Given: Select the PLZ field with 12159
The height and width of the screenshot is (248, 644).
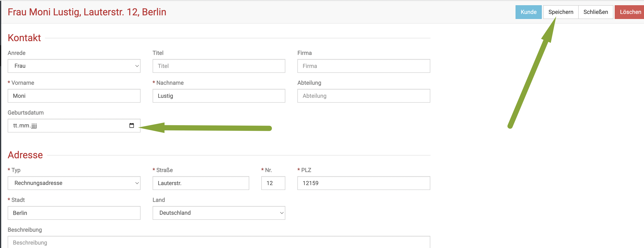Looking at the screenshot, I should pyautogui.click(x=364, y=183).
